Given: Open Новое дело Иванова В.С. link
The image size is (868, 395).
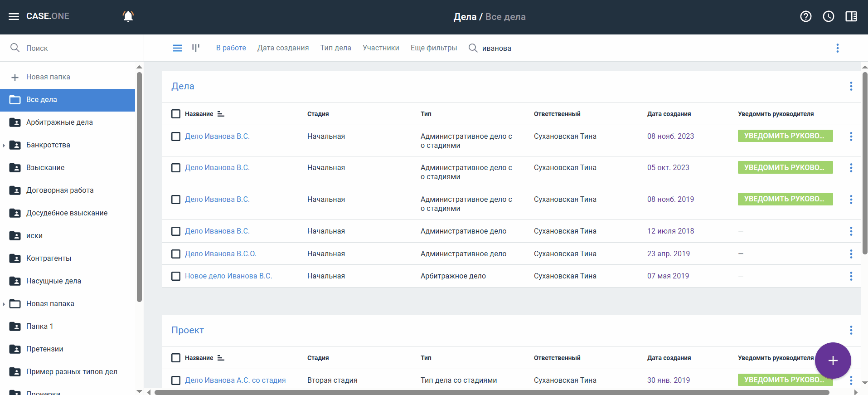Looking at the screenshot, I should coord(228,276).
